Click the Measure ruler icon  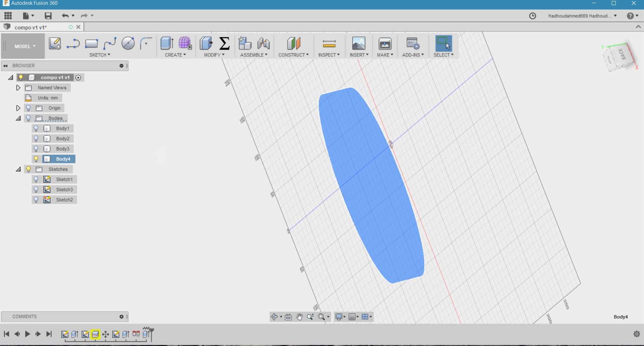329,43
